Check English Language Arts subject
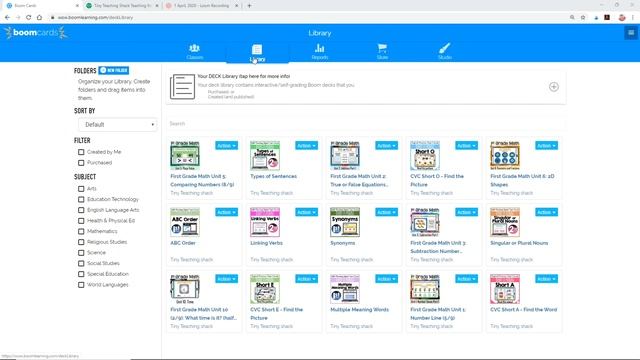 pyautogui.click(x=81, y=210)
